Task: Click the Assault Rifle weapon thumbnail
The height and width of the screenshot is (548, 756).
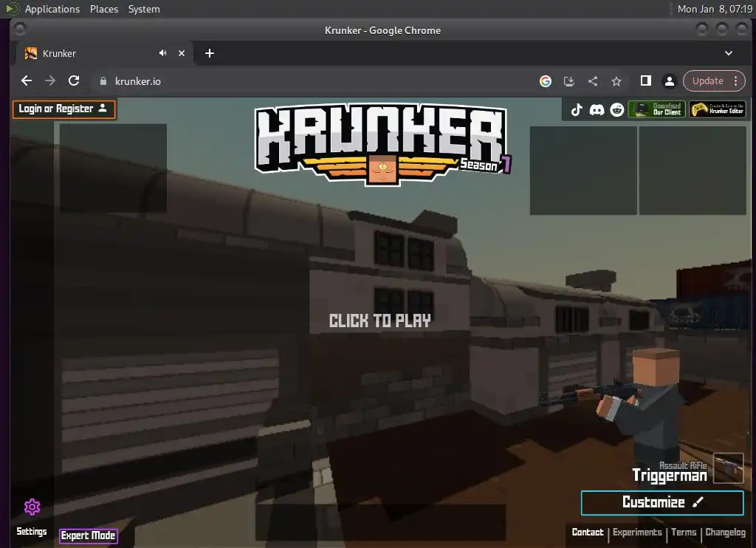Action: (728, 468)
